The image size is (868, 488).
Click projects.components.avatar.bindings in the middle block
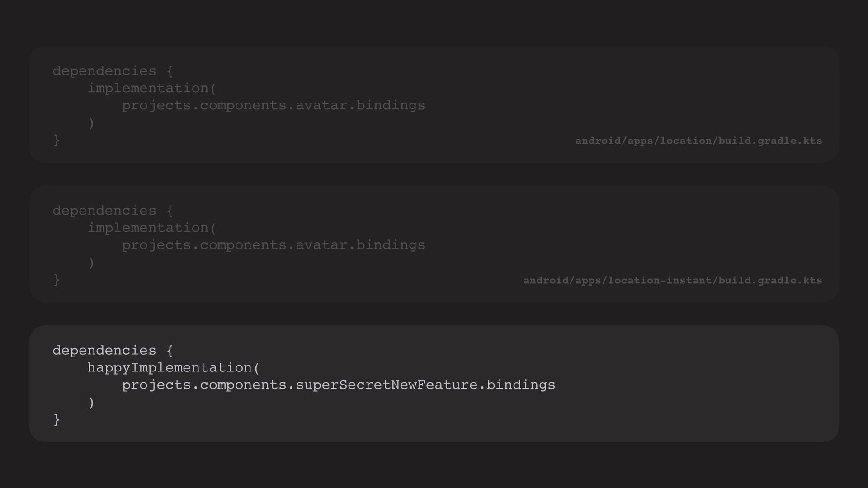[273, 245]
